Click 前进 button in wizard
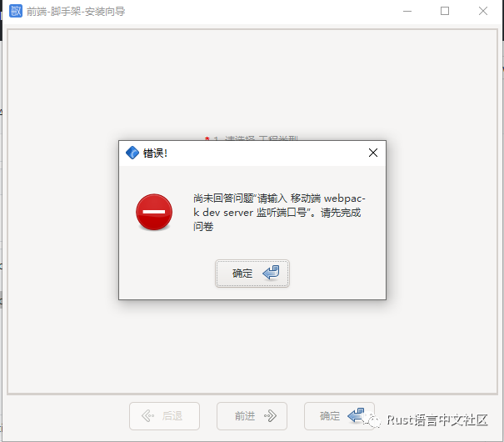The width and height of the screenshot is (504, 442). (x=252, y=416)
